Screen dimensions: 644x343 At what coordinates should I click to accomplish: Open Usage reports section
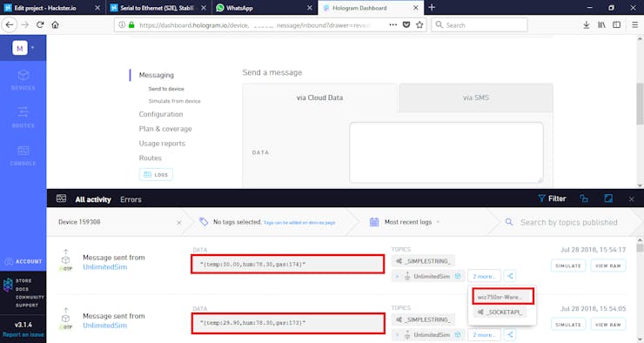point(162,144)
